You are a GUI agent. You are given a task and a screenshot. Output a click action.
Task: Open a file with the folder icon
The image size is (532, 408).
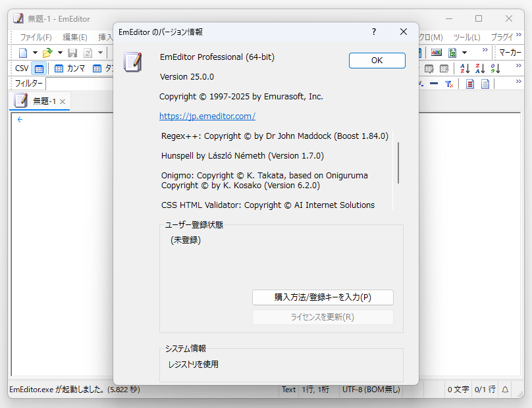pos(46,51)
